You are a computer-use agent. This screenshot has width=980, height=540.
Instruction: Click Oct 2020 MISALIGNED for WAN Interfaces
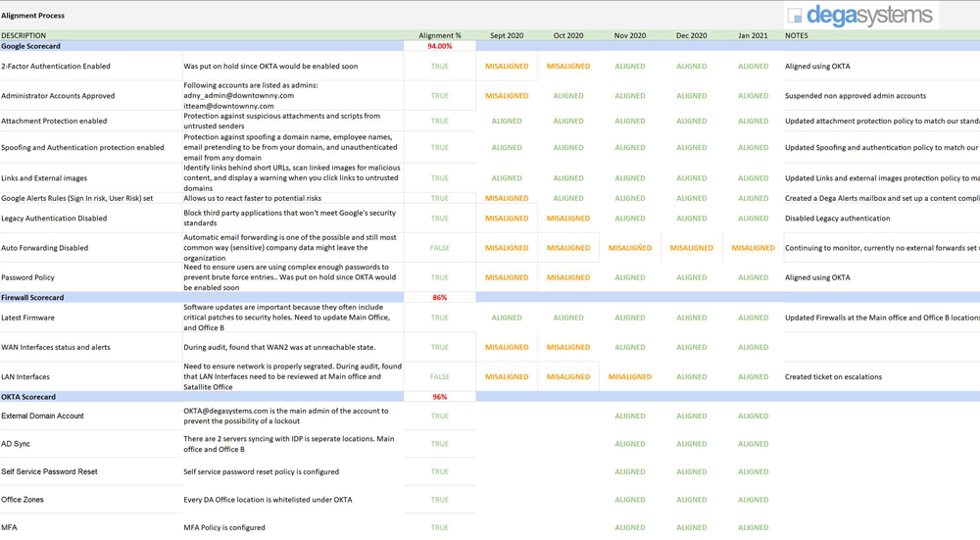568,348
